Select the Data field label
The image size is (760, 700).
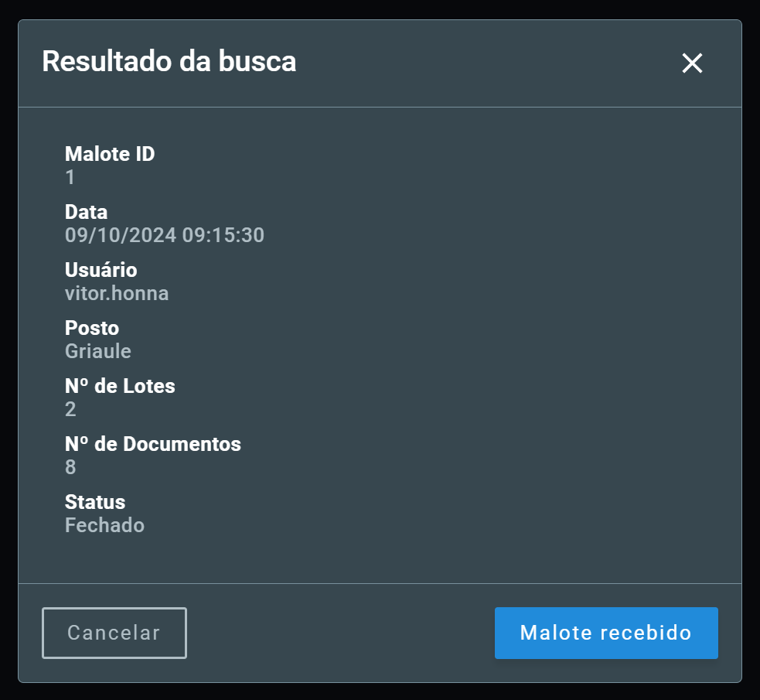(x=87, y=212)
